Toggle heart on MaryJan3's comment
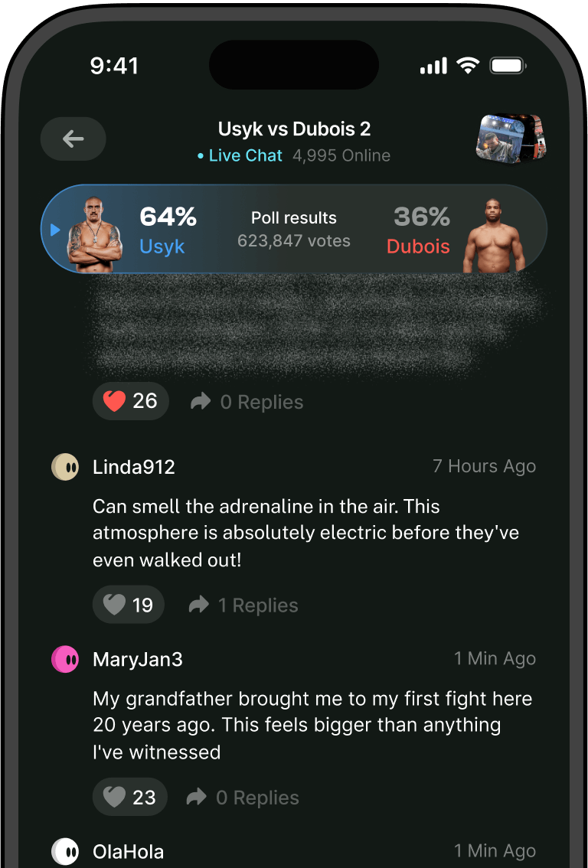The width and height of the screenshot is (588, 868). click(x=130, y=797)
